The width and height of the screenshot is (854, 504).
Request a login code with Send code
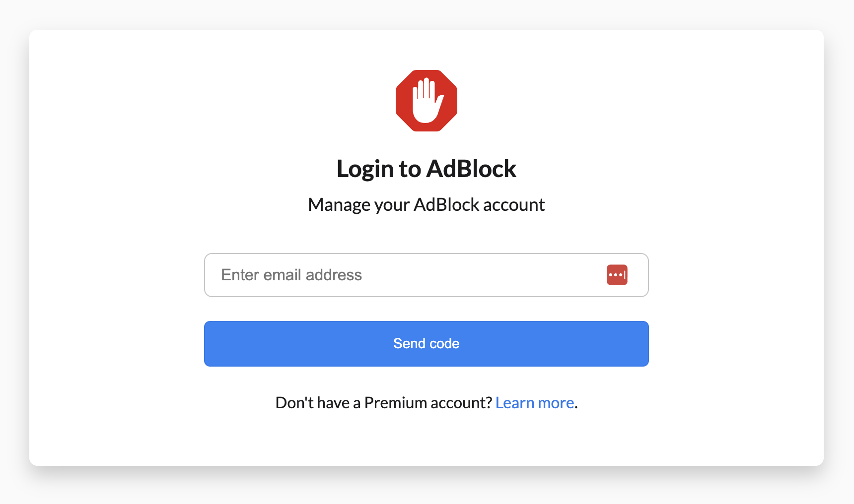(426, 344)
